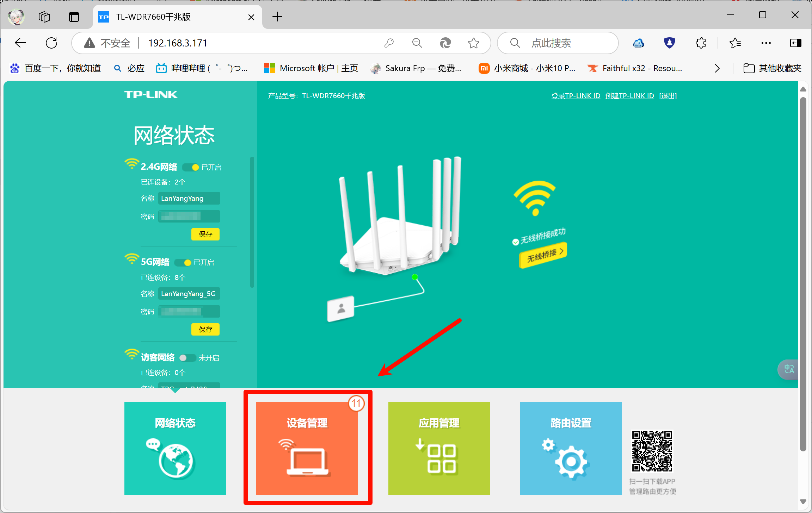This screenshot has width=812, height=513.
Task: Open the 应用管理 app management tile
Action: (x=439, y=448)
